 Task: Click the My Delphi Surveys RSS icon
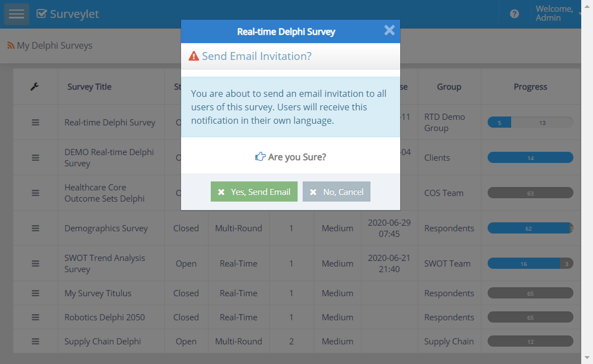(11, 45)
